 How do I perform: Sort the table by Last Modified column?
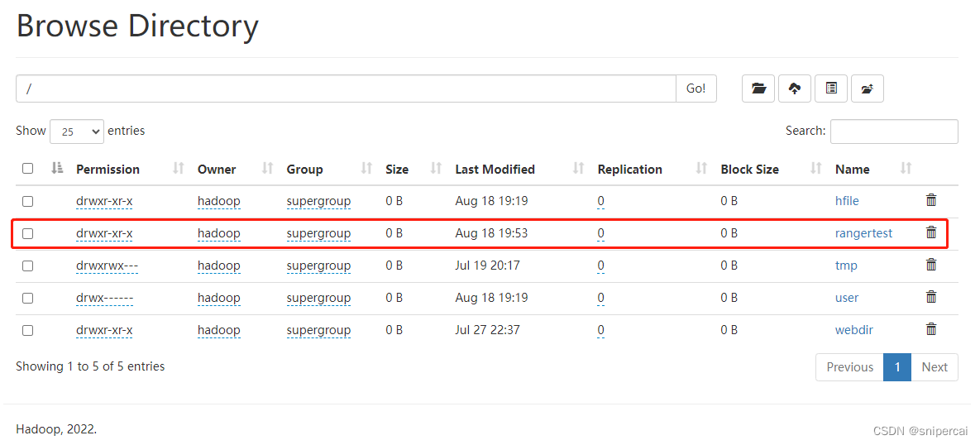pos(579,168)
